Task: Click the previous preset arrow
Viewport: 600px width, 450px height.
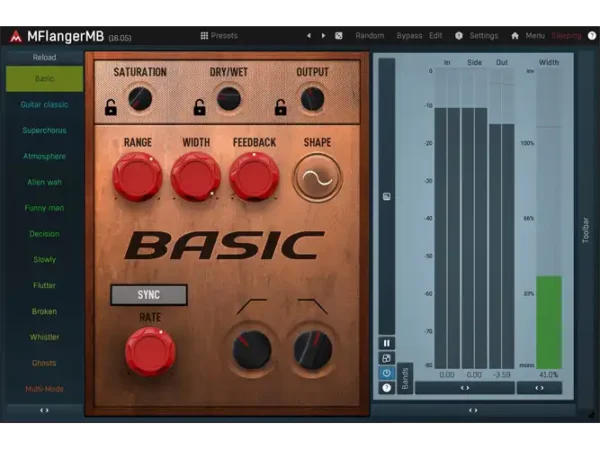Action: pyautogui.click(x=309, y=36)
